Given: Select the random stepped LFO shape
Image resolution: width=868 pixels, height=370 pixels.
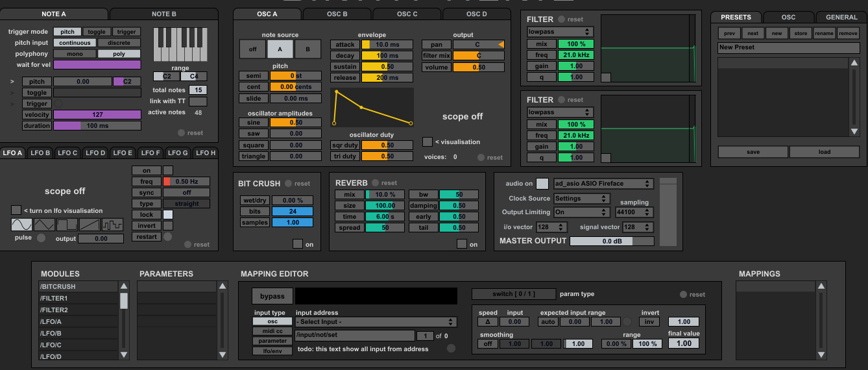Looking at the screenshot, I should coord(112,225).
